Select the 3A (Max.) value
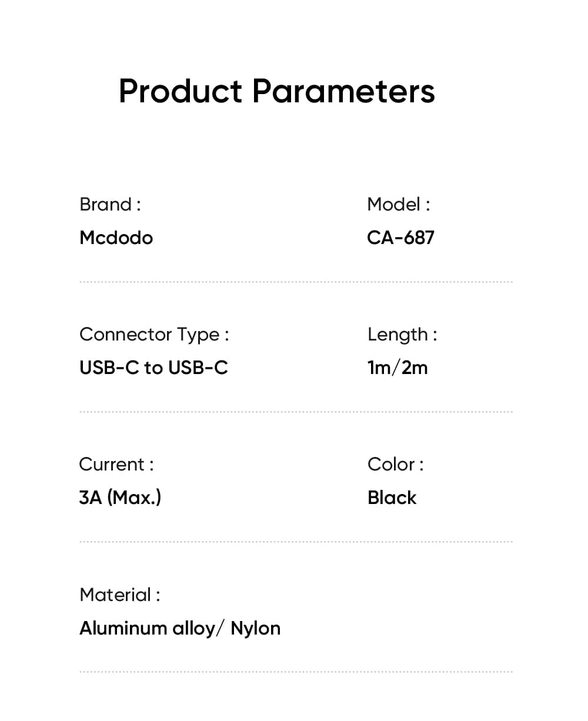Screen dimensions: 588x721 tap(120, 498)
